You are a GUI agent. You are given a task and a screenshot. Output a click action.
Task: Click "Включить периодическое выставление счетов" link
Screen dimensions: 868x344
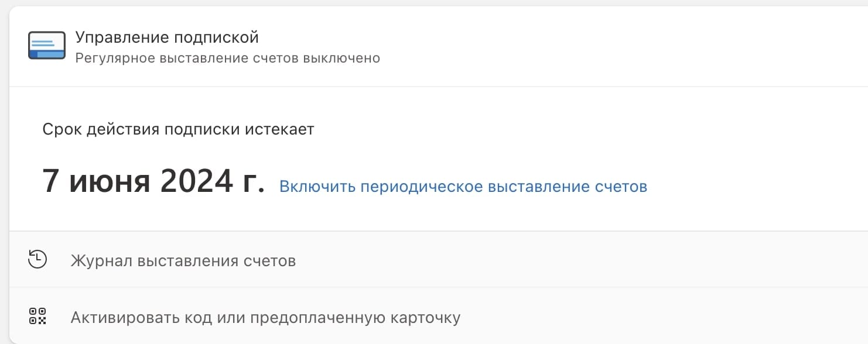pyautogui.click(x=463, y=187)
